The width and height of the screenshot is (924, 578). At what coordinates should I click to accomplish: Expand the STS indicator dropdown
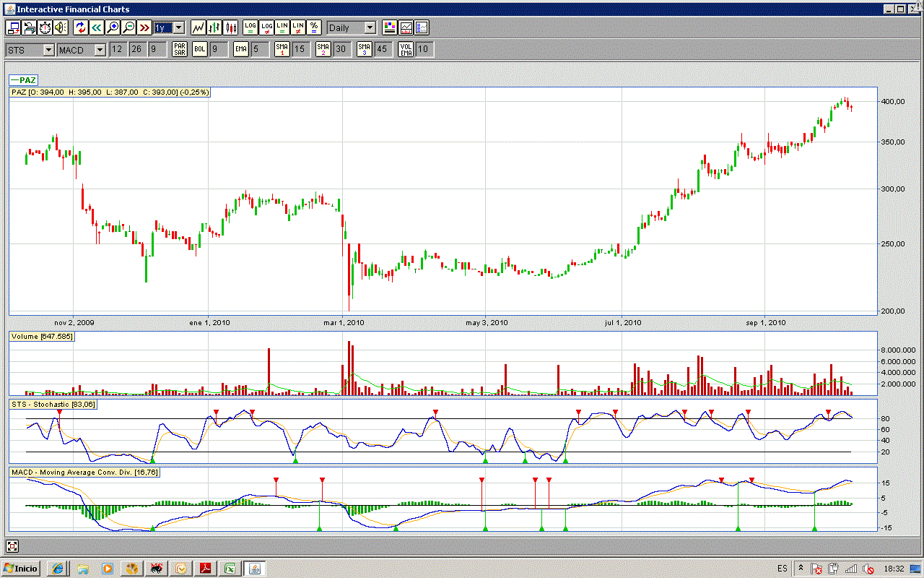pos(48,49)
